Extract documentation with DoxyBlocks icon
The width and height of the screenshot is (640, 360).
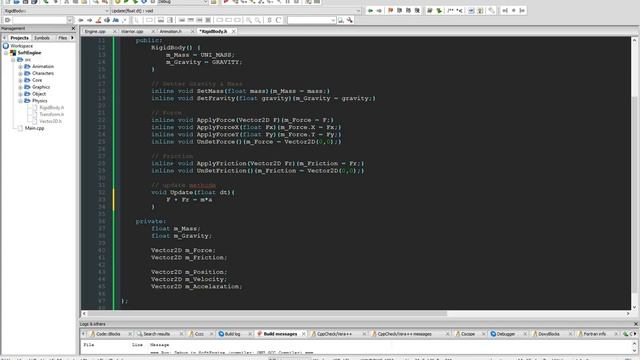(x=439, y=11)
